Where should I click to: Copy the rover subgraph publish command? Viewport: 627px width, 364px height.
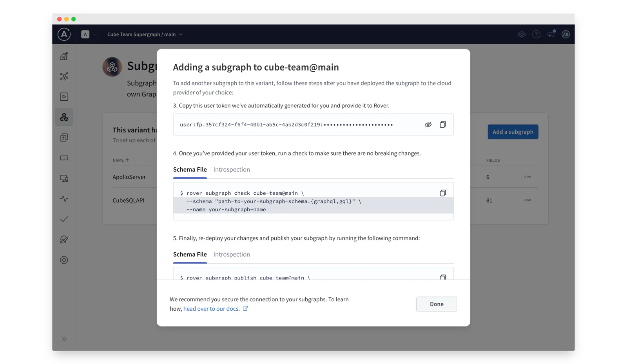click(443, 277)
